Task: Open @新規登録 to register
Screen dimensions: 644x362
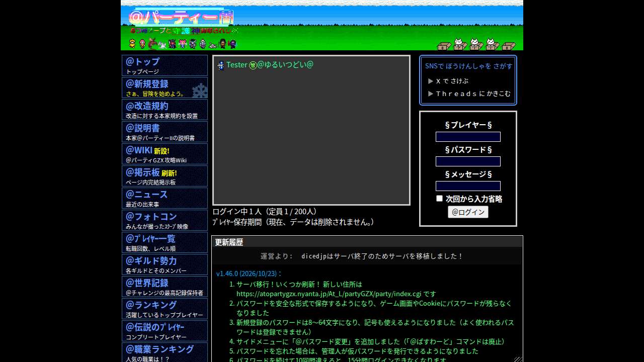Action: (x=165, y=87)
